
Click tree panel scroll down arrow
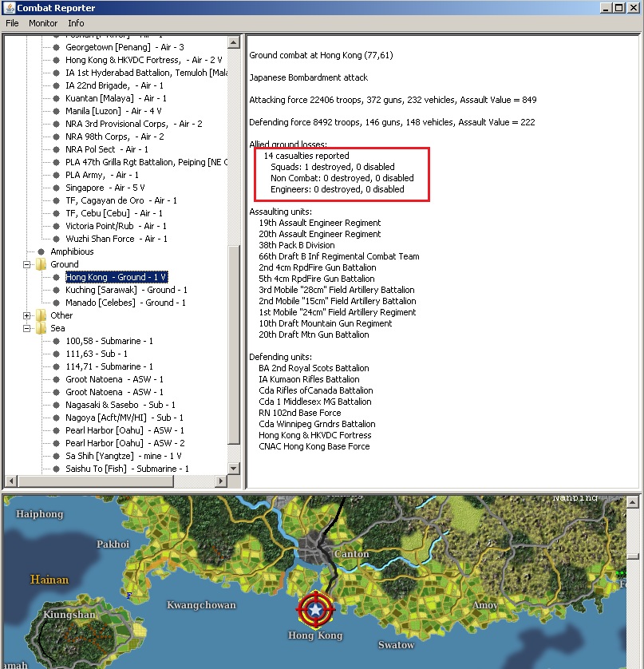point(233,468)
